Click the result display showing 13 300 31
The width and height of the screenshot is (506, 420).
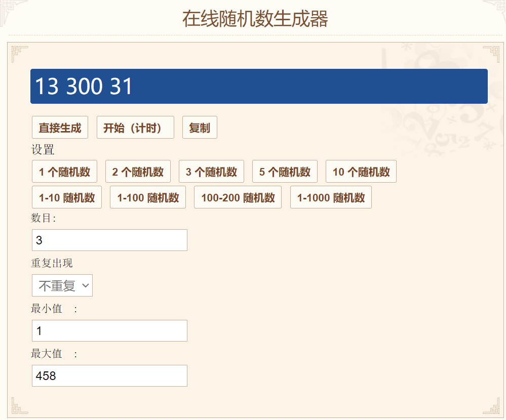(x=259, y=87)
